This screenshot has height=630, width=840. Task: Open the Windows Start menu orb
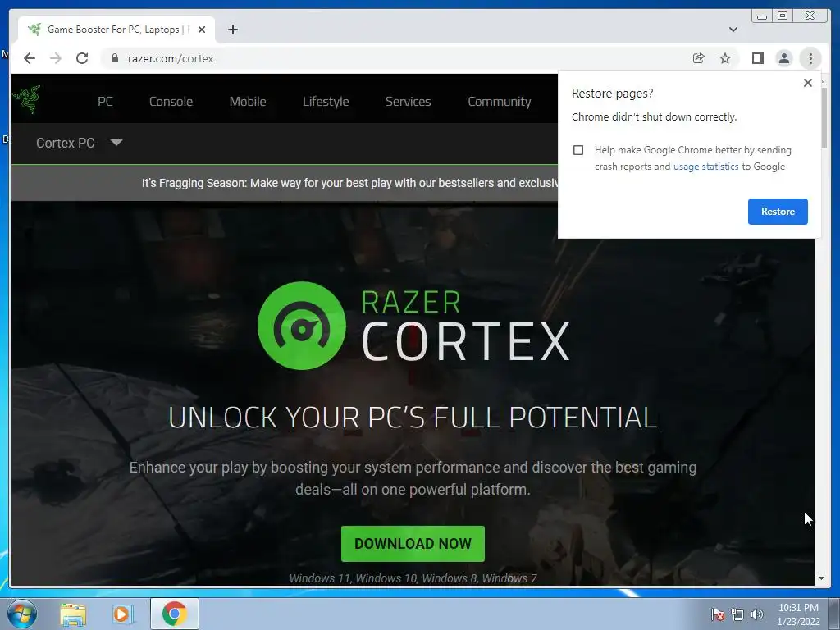[x=22, y=614]
